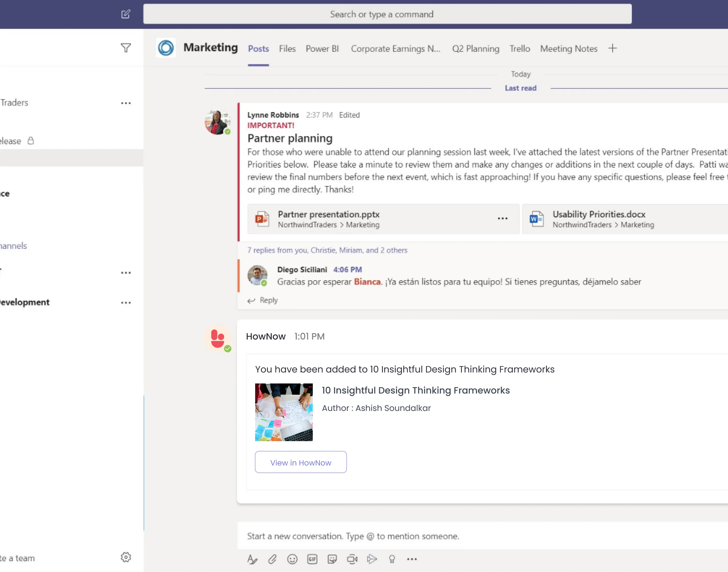Reply to Lynne Robbins' thread

pos(263,300)
